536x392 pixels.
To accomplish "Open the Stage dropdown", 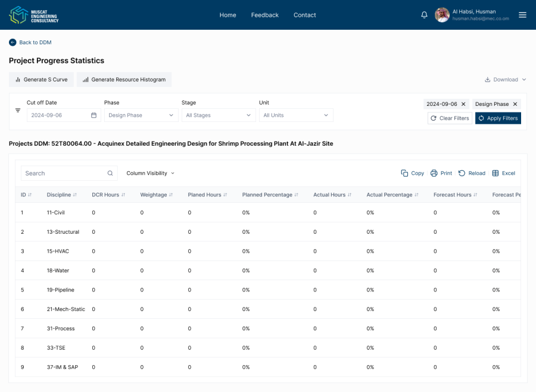I will [x=219, y=115].
